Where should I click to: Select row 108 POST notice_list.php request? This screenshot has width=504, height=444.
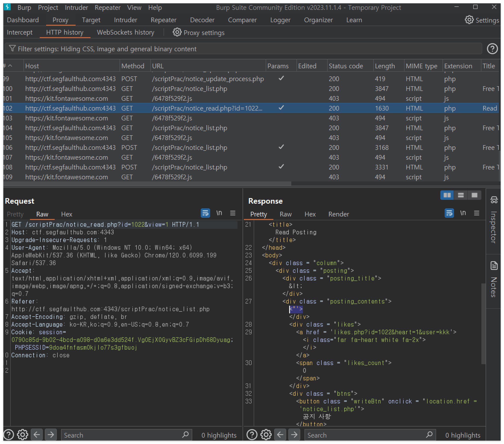(x=251, y=167)
